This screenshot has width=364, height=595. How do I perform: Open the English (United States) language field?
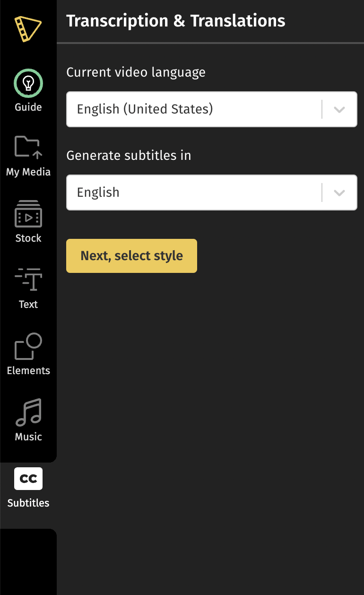point(212,109)
